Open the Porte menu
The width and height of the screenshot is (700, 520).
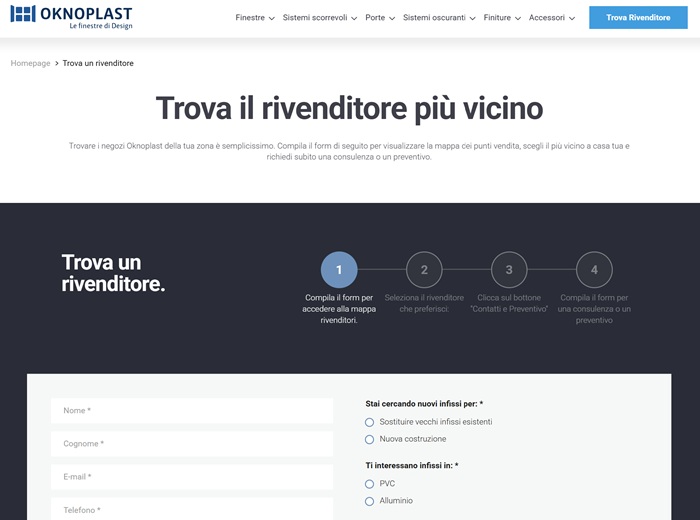pos(375,18)
